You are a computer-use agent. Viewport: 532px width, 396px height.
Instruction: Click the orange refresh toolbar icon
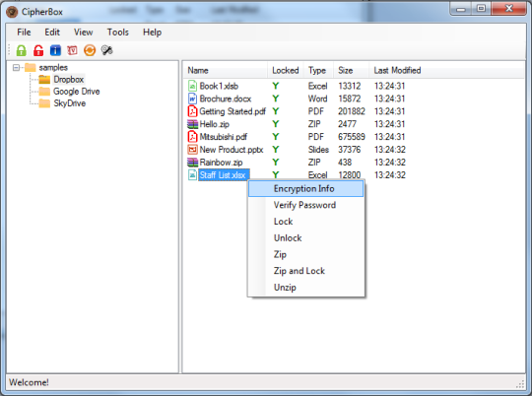tap(90, 50)
